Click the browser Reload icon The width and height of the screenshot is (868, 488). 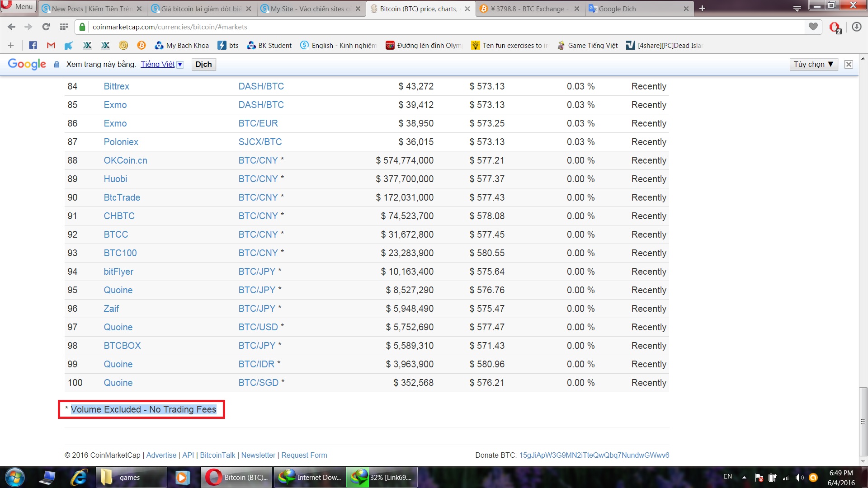pos(46,27)
